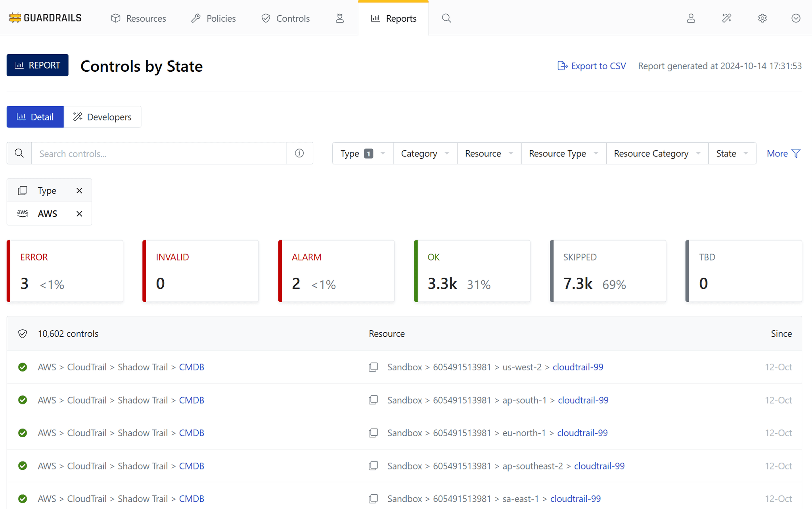Remove the AWS filter chip

pos(79,213)
